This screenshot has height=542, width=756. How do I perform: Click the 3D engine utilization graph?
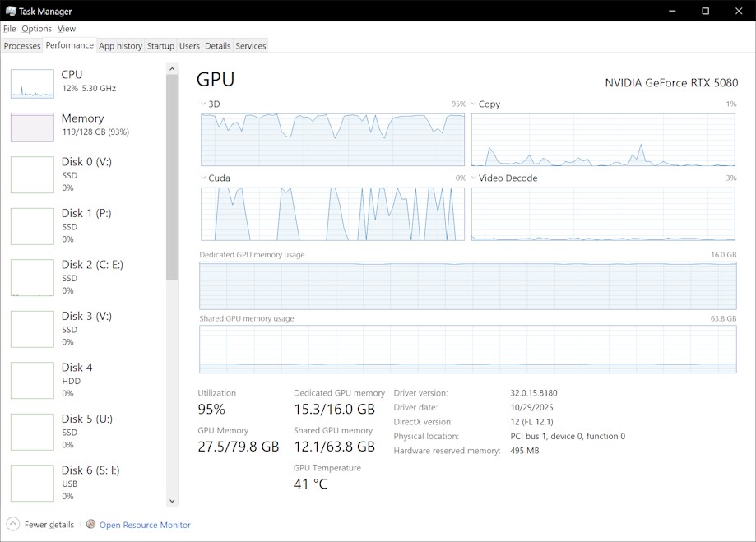332,140
